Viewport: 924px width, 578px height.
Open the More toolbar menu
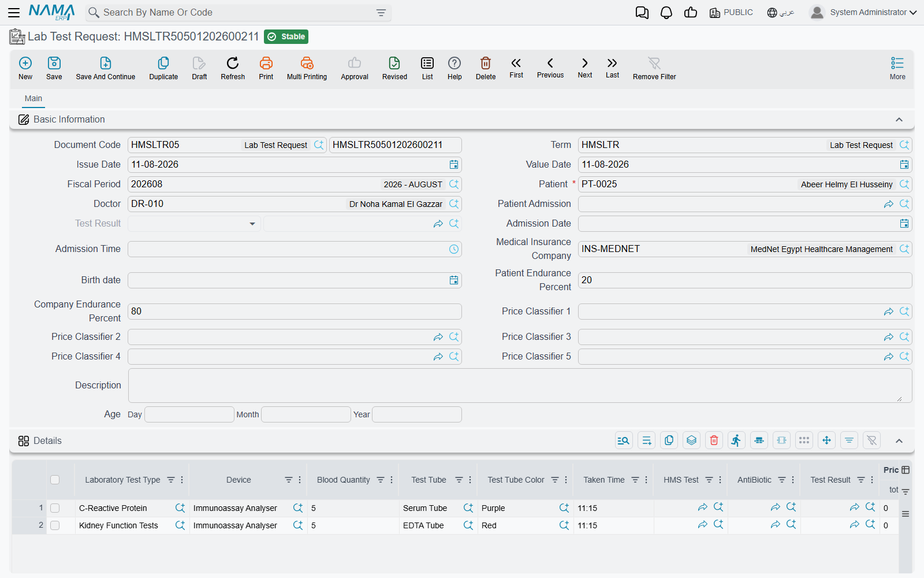click(897, 68)
